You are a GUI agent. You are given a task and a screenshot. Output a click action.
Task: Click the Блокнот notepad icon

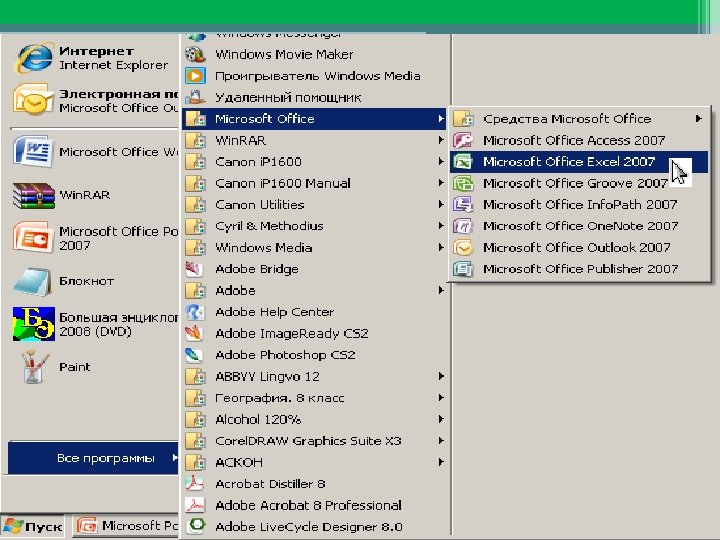[32, 281]
